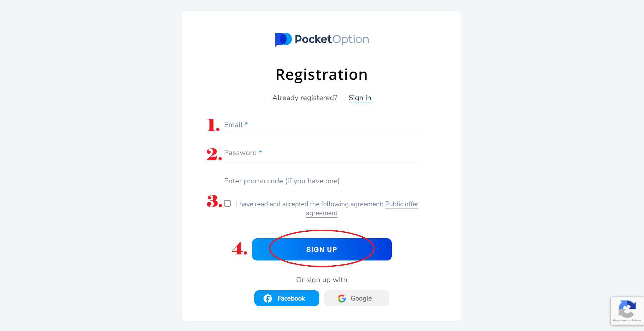
Task: Click the red number 3 annotation
Action: coord(214,201)
